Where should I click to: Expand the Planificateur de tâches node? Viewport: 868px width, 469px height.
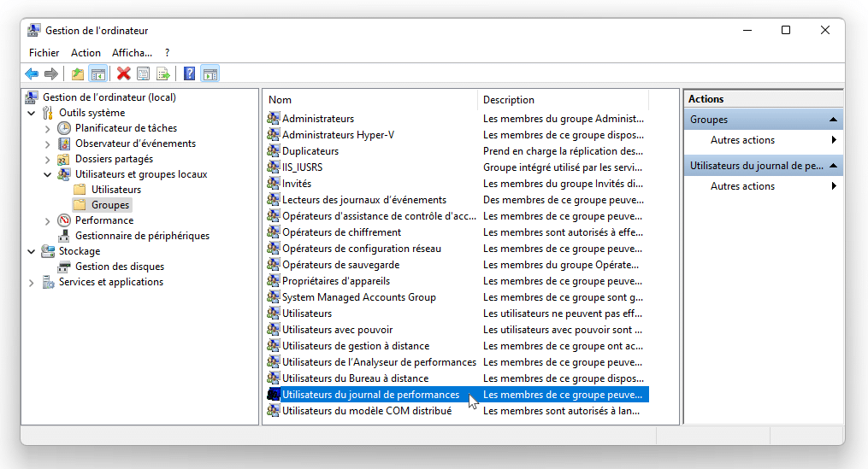48,128
